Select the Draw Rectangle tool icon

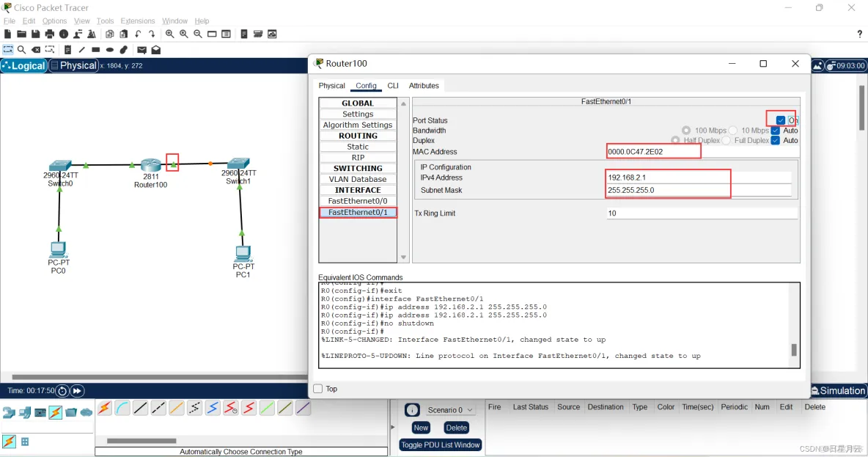96,50
